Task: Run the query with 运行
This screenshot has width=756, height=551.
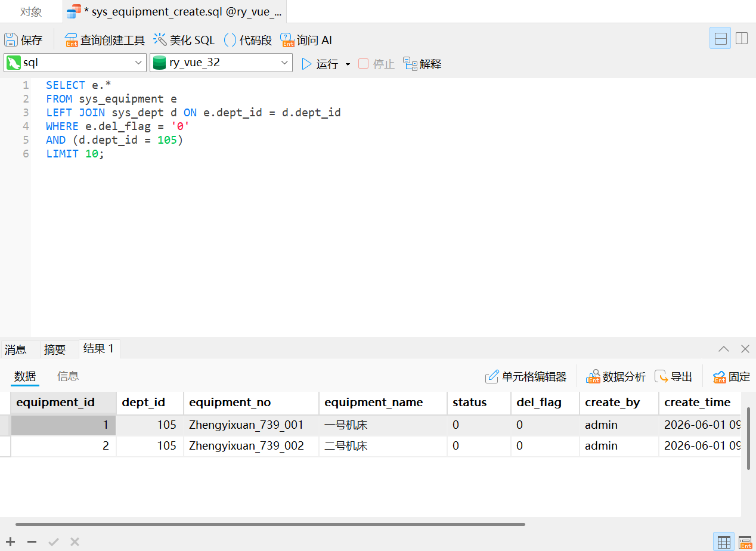Action: 320,64
